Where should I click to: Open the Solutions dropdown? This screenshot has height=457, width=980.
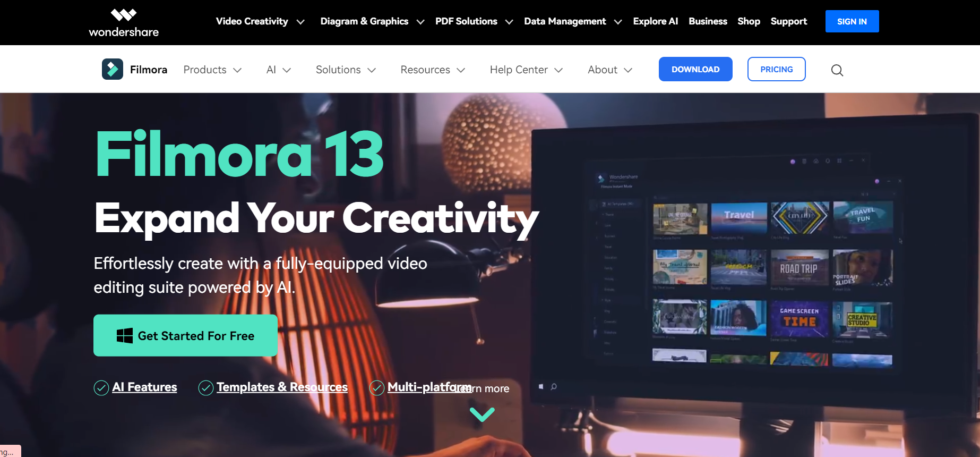[x=346, y=70]
